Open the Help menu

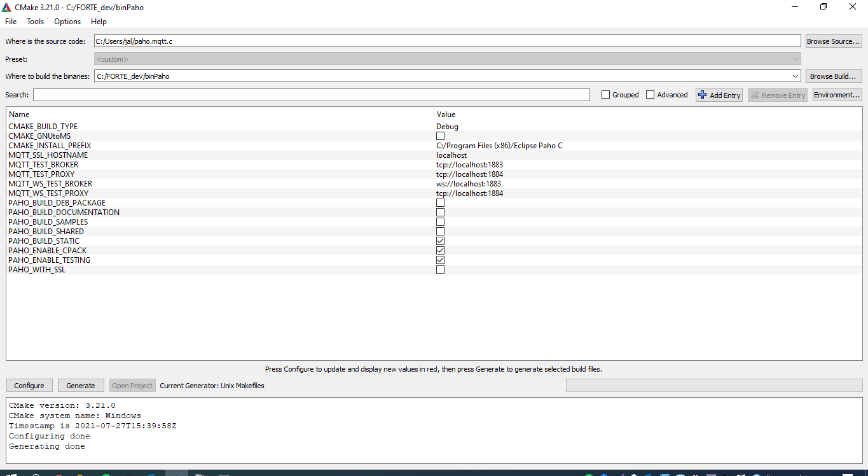coord(99,22)
